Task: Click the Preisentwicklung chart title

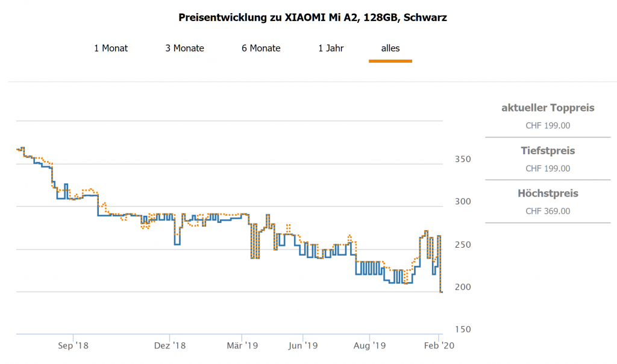Action: [313, 17]
